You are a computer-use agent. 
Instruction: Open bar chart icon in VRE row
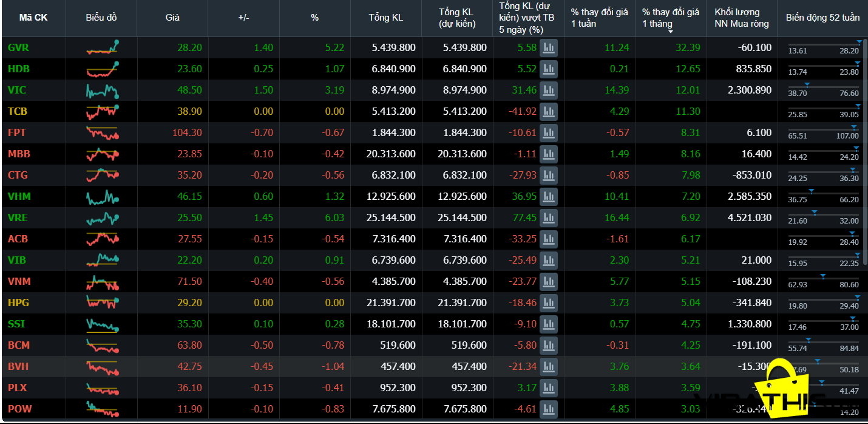tap(549, 217)
